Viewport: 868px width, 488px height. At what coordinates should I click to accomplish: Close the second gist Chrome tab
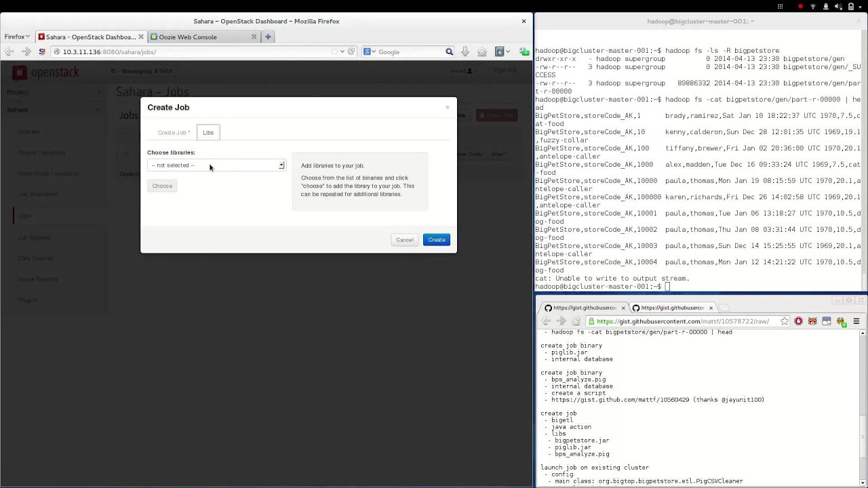click(711, 308)
